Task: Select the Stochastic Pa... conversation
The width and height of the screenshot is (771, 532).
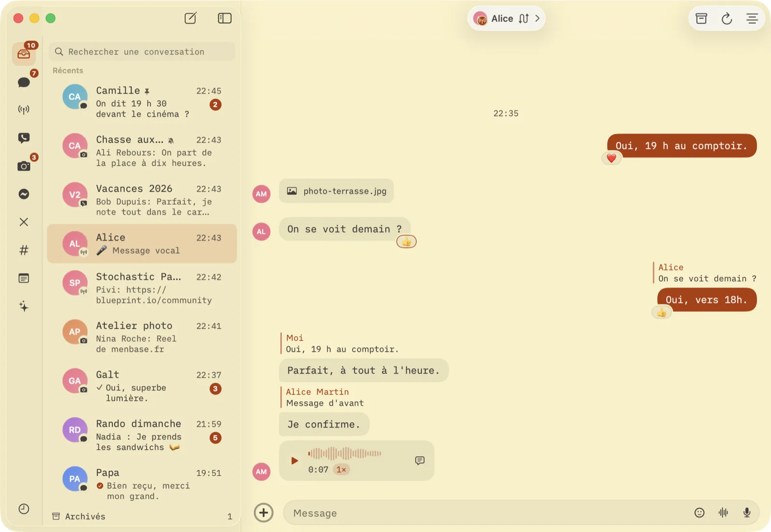Action: tap(142, 288)
